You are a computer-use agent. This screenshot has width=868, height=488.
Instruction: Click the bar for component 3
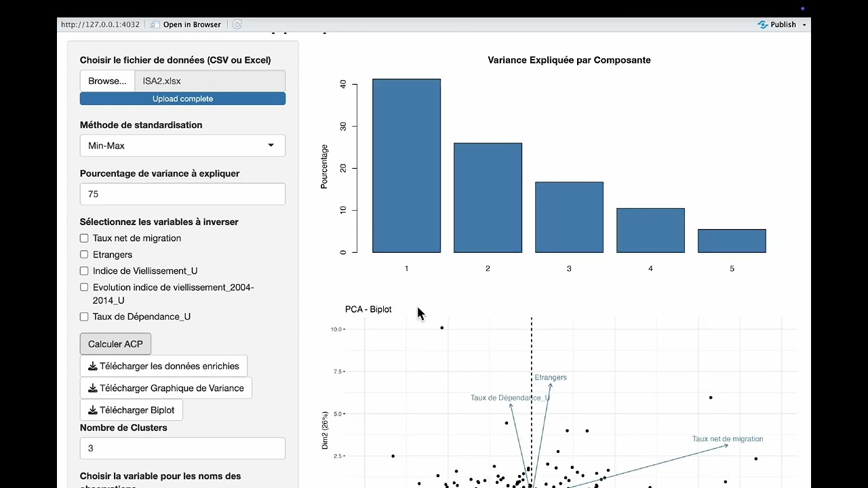click(x=569, y=218)
